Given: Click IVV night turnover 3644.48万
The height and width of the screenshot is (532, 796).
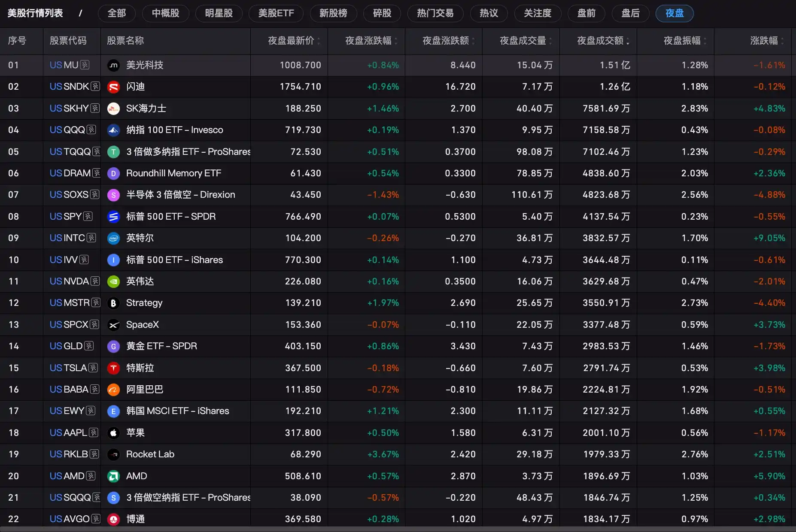Looking at the screenshot, I should pos(606,260).
